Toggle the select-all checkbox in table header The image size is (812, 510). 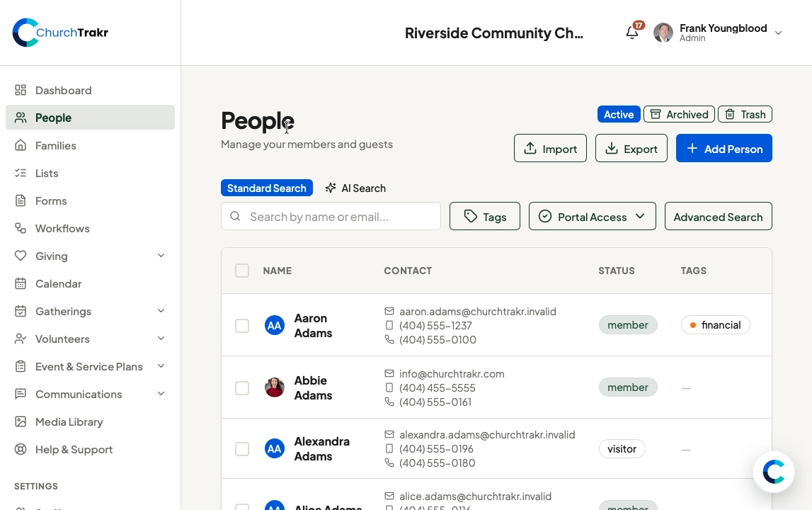pos(242,271)
